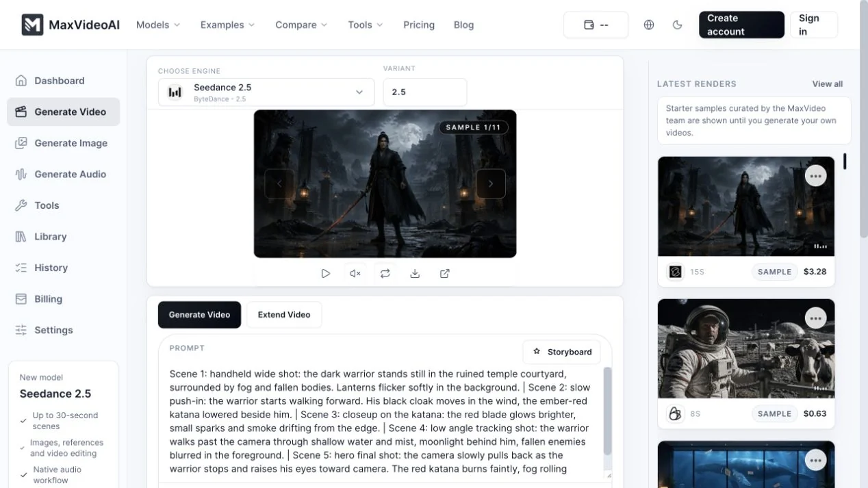Screen dimensions: 868x488
Task: Click the $3.28 price label
Action: point(815,272)
